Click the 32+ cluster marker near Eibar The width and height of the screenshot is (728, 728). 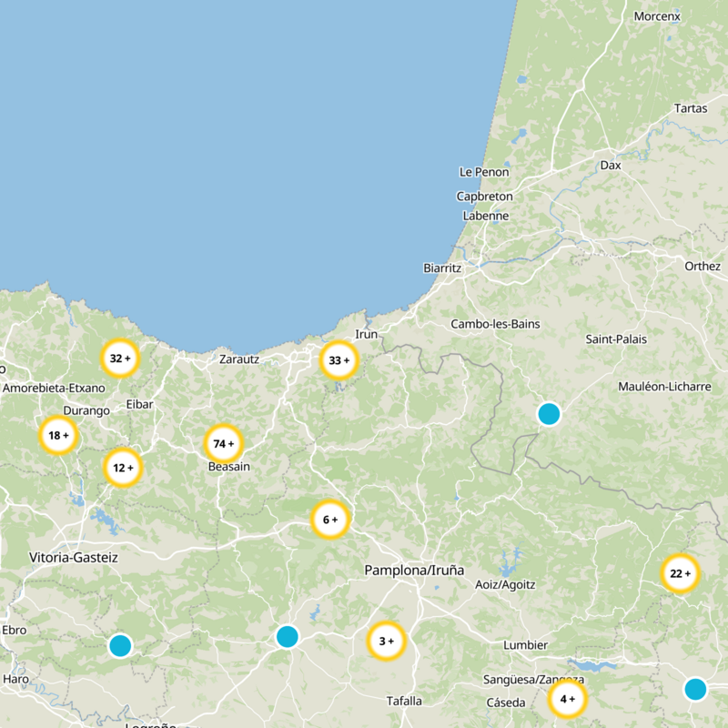click(119, 359)
